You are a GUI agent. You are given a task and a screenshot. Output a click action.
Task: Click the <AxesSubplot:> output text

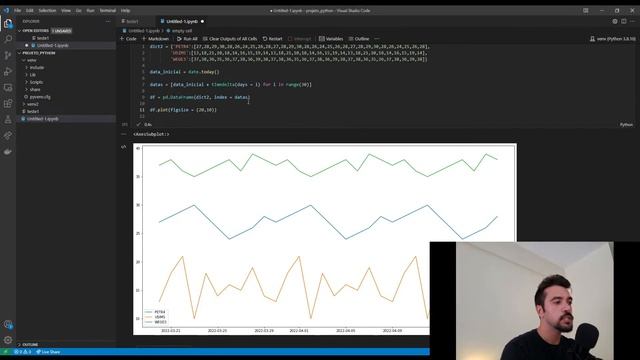[151, 134]
